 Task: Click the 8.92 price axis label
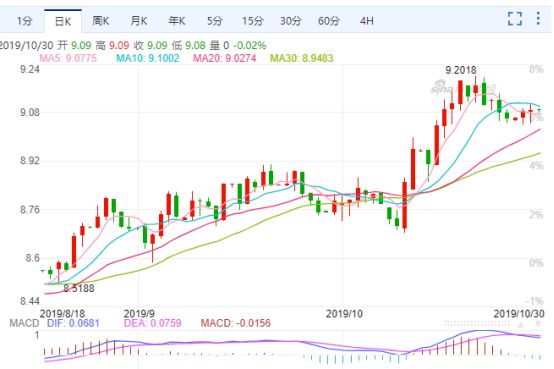(x=30, y=161)
